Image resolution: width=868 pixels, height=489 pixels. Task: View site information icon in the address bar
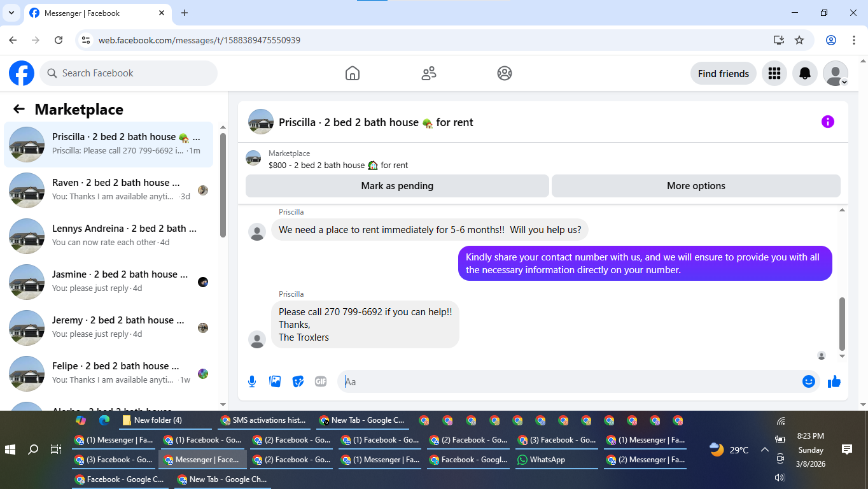pos(86,40)
